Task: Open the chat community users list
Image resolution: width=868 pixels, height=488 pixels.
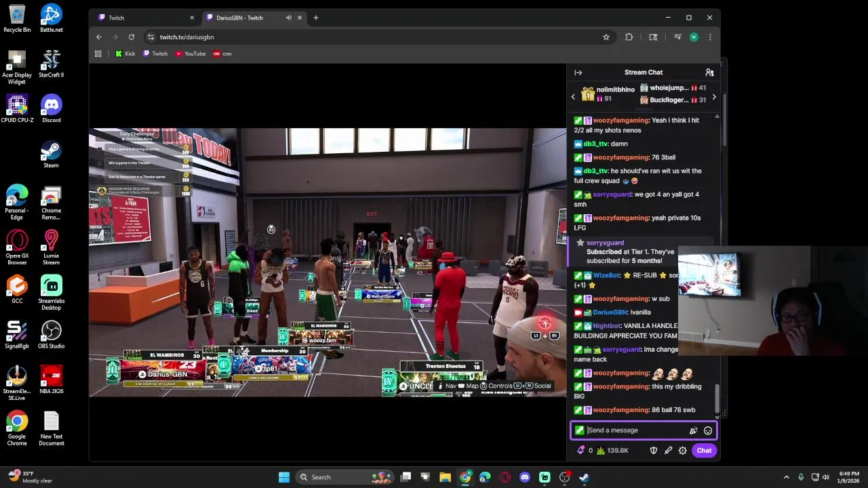Action: click(709, 73)
